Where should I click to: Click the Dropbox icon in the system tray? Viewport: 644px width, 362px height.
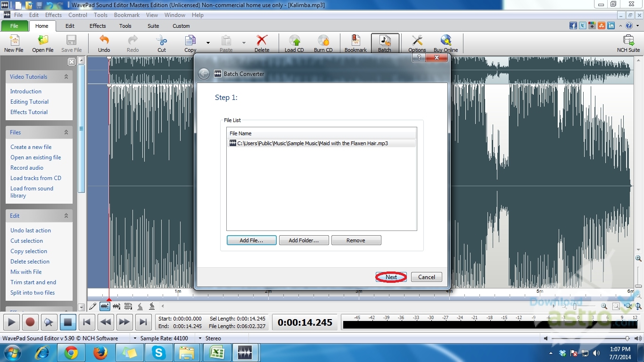click(x=562, y=353)
